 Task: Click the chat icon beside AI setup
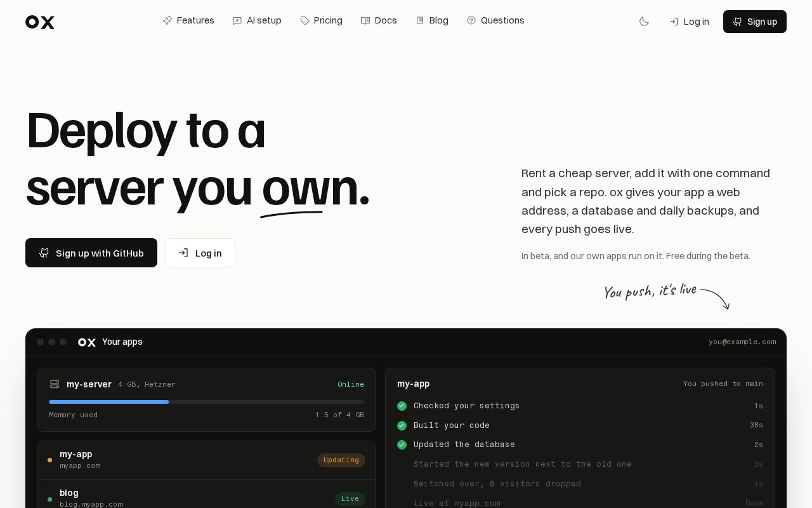tap(237, 20)
